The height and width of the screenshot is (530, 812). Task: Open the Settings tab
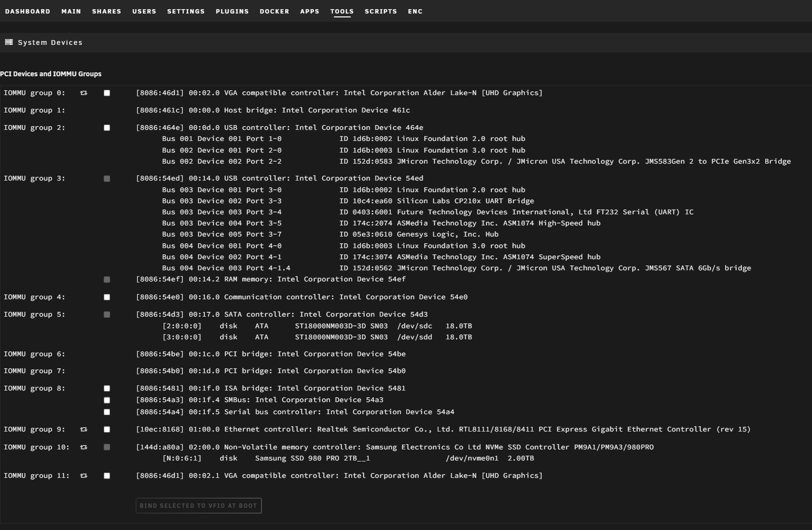coord(186,11)
